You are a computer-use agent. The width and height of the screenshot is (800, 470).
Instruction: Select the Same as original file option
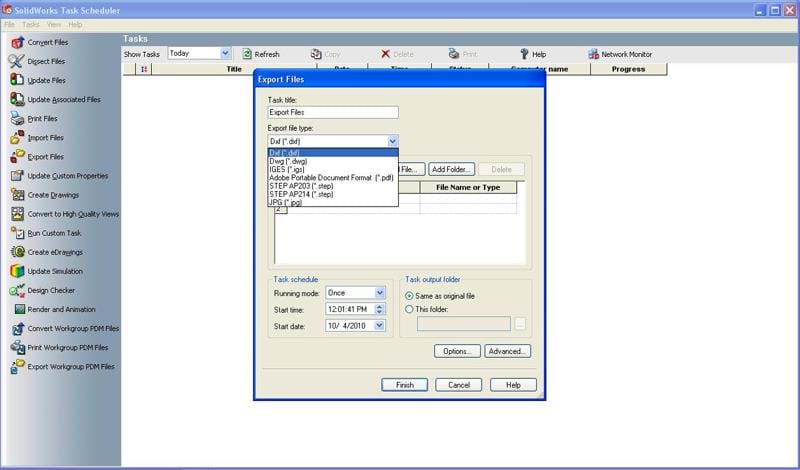coord(410,296)
